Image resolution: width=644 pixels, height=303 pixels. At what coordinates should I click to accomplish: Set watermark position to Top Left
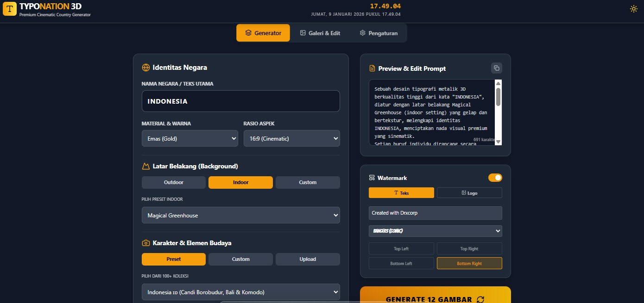(401, 248)
